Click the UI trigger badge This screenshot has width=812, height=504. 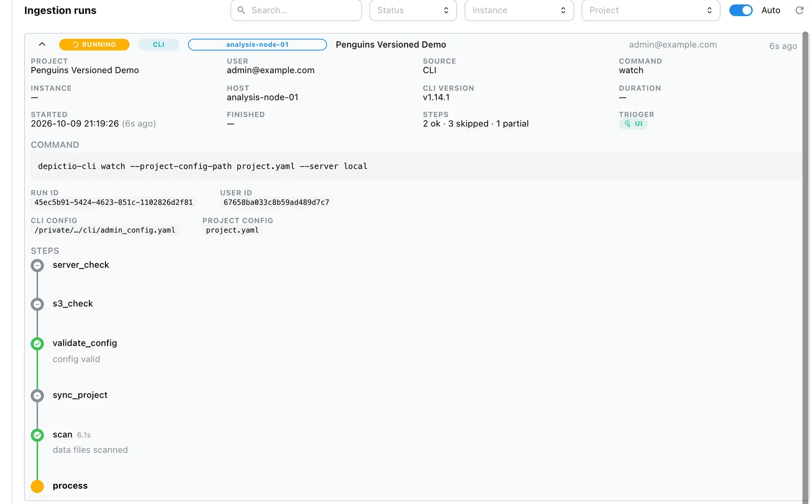(633, 124)
